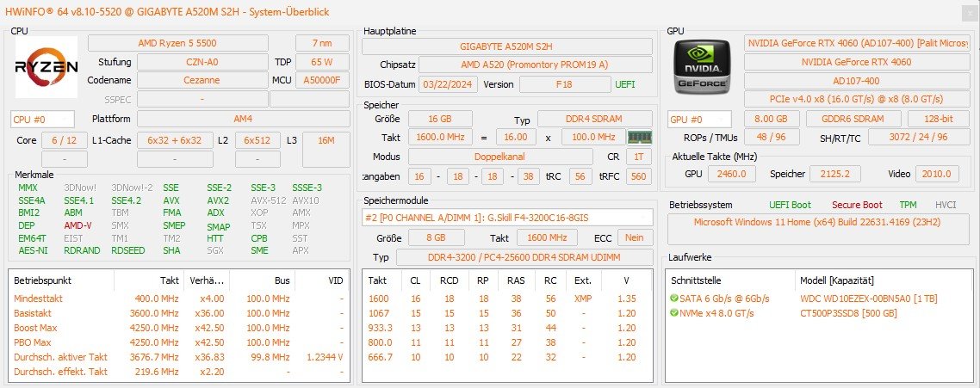Click the tRFC value 560
The height and width of the screenshot is (388, 980).
coord(639,177)
